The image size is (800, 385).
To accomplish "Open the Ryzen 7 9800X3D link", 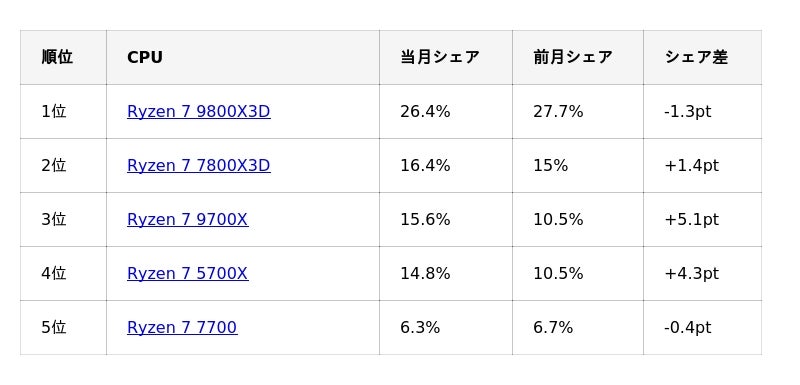I will point(198,112).
